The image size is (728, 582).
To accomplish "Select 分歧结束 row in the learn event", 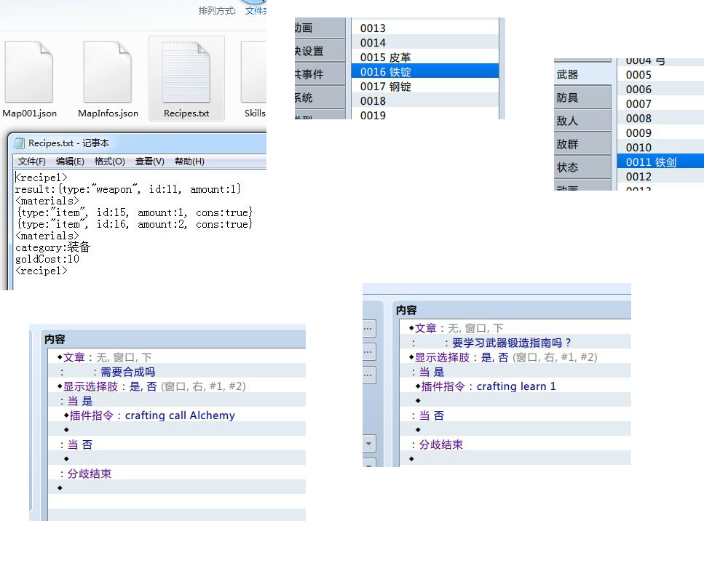I will [515, 445].
